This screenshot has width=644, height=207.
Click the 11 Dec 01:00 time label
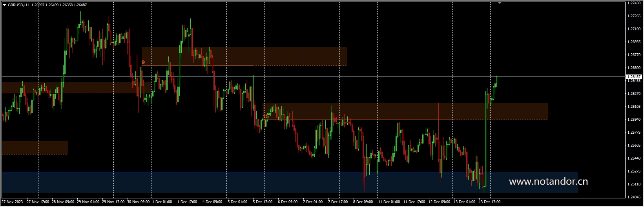tap(390, 202)
